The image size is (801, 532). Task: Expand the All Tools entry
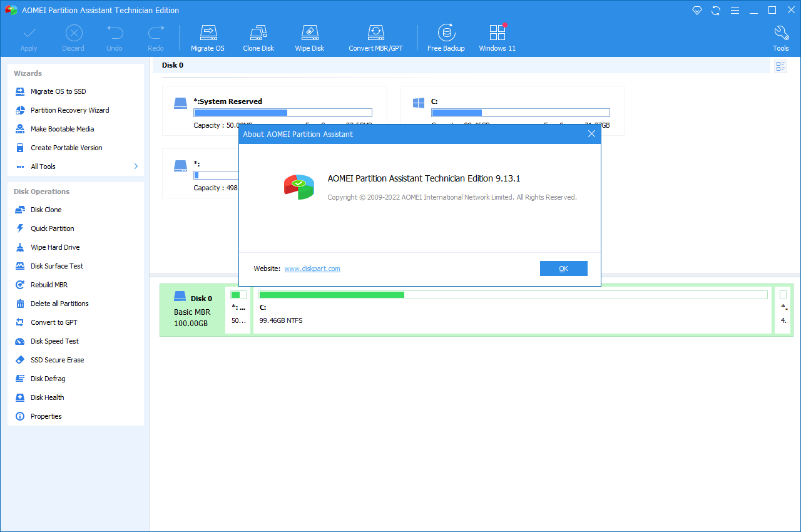click(76, 166)
